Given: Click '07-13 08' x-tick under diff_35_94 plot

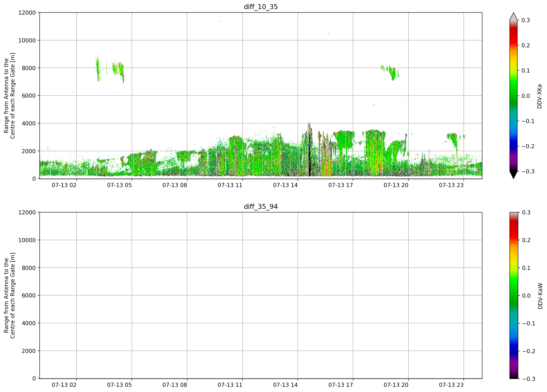Looking at the screenshot, I should pos(175,385).
